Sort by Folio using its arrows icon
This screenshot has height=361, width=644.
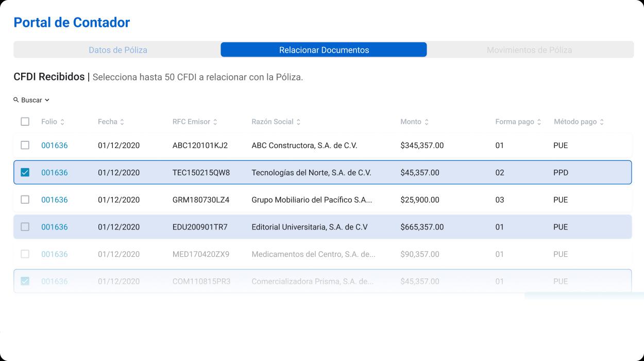[62, 122]
